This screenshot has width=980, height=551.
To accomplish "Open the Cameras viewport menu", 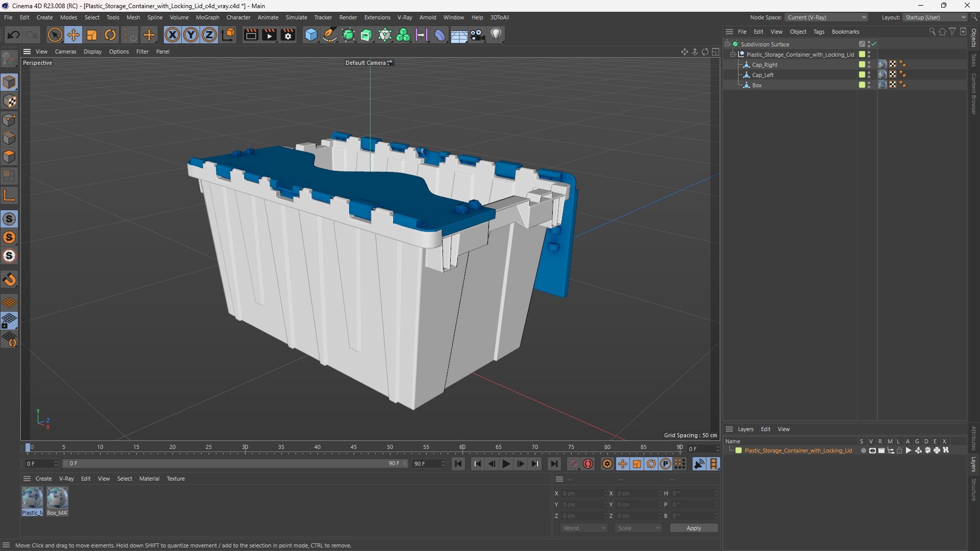I will (65, 52).
